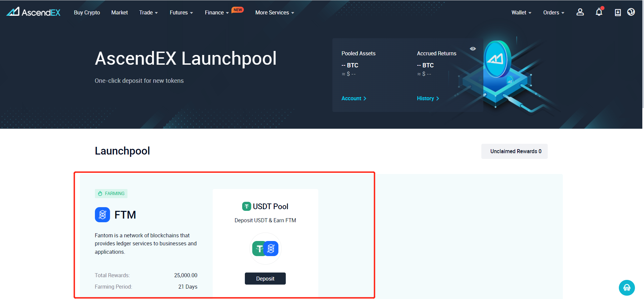Click the Launchpool section heading
644x299 pixels.
[122, 151]
